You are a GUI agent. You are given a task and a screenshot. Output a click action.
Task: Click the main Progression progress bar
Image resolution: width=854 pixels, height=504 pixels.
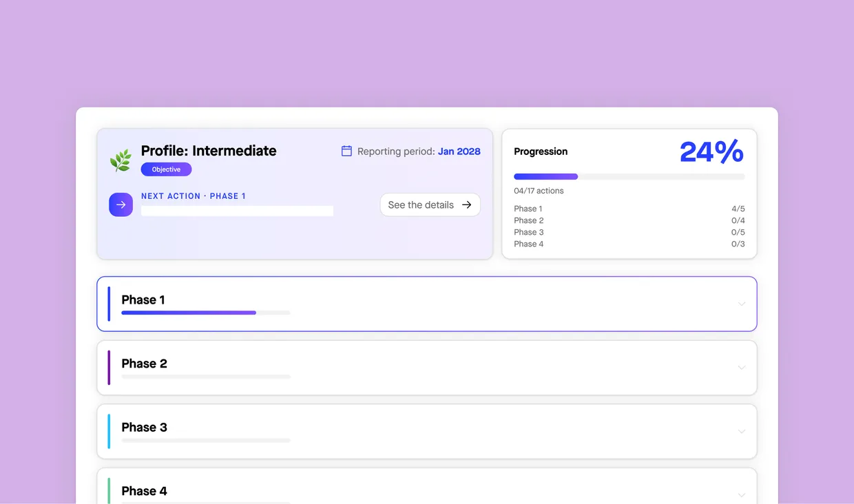629,176
